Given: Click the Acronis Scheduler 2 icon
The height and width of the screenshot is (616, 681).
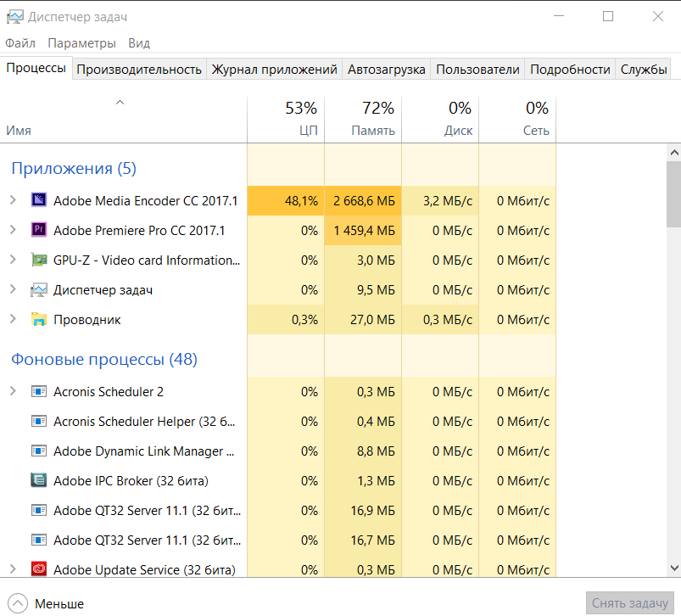Looking at the screenshot, I should (x=39, y=391).
